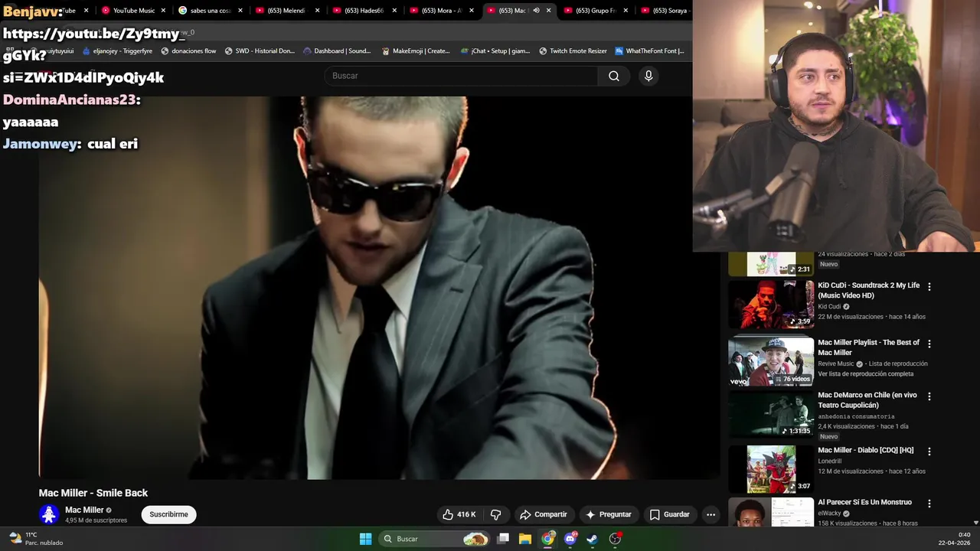Switch to the 'sabes una cosa' Google tab
Screen dimensions: 980x551
(x=210, y=11)
